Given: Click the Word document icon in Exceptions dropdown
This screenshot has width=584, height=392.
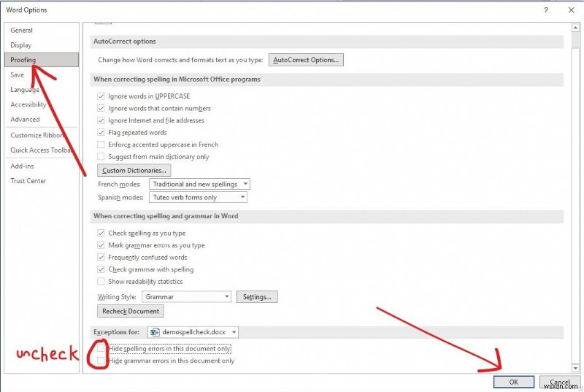Looking at the screenshot, I should pos(155,332).
